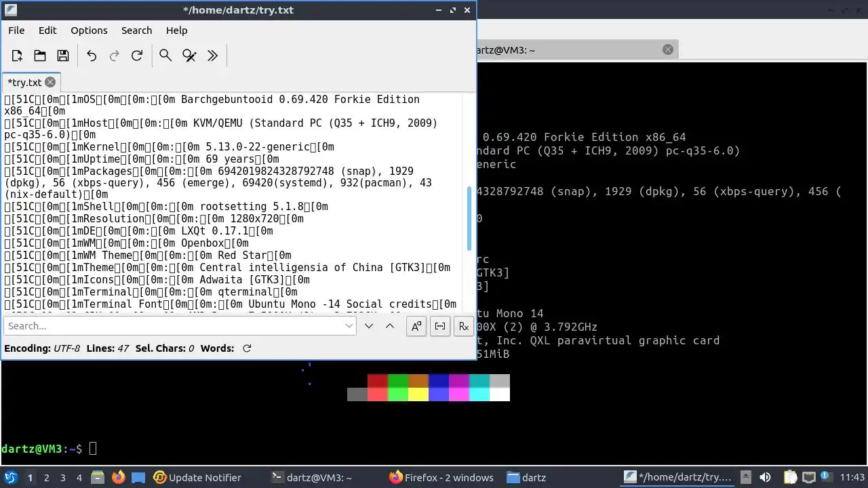The image size is (868, 488).
Task: Open the Options menu
Action: tap(89, 30)
